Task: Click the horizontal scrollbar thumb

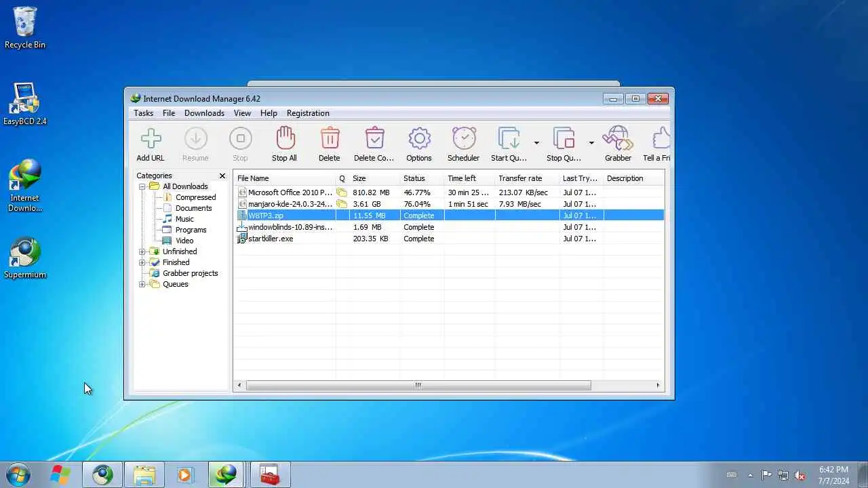Action: (418, 385)
